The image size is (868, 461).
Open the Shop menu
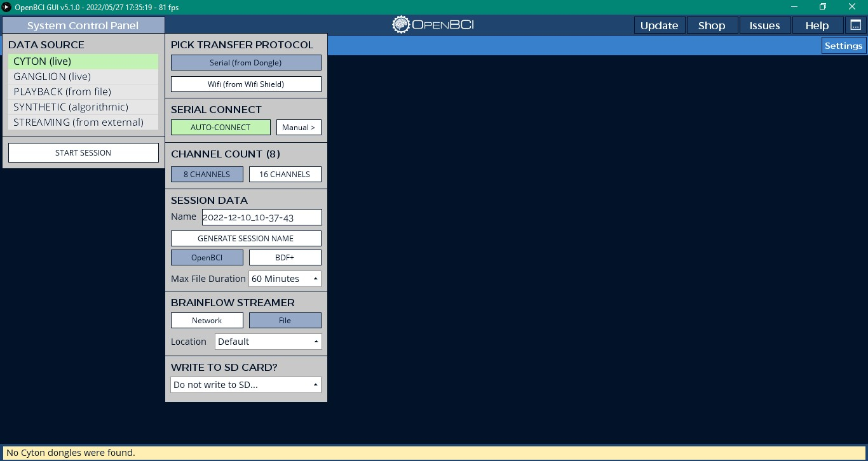point(712,25)
